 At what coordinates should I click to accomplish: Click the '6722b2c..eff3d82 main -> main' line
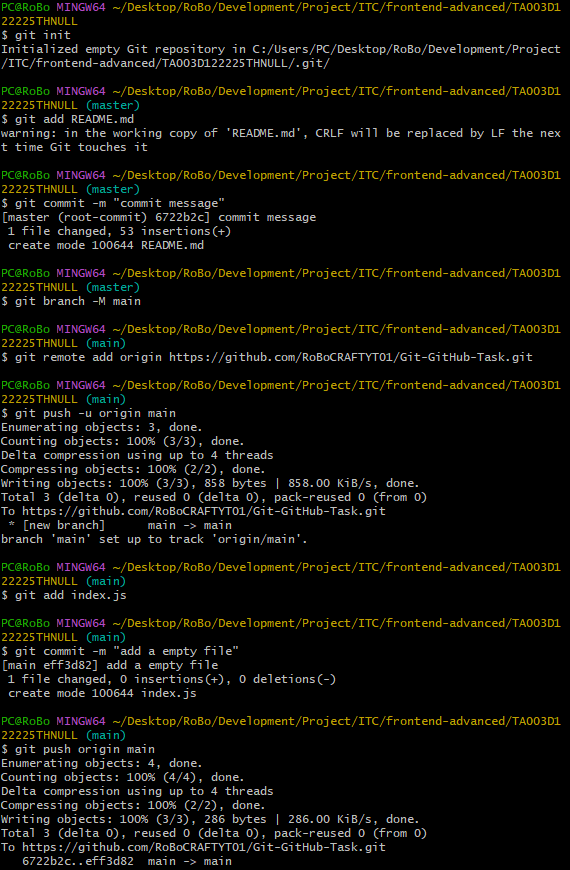click(x=127, y=861)
